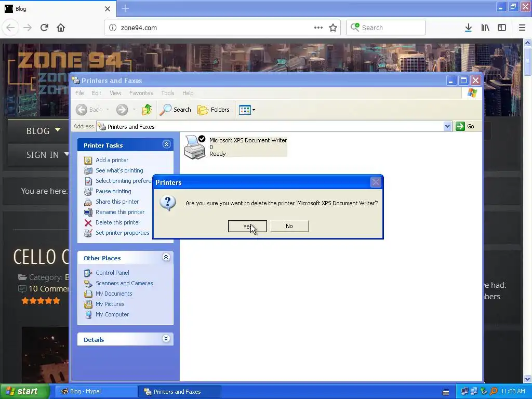Open My Computer from Other Places
This screenshot has width=532, height=399.
coord(112,314)
